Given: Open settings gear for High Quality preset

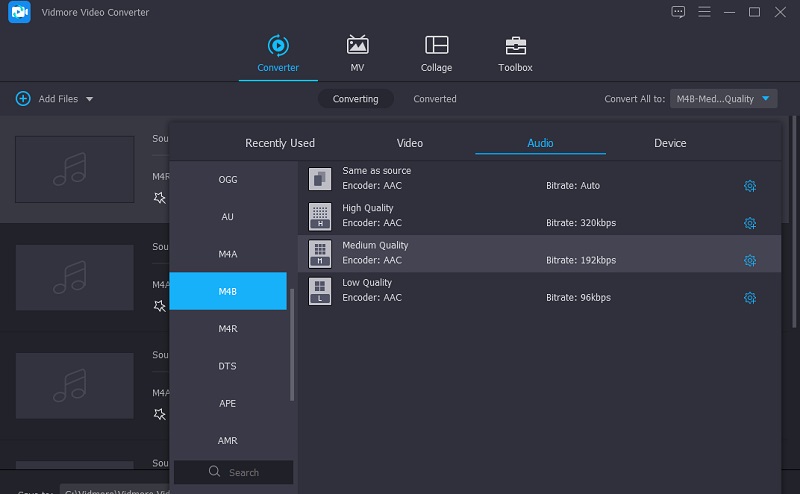Looking at the screenshot, I should click(x=749, y=223).
